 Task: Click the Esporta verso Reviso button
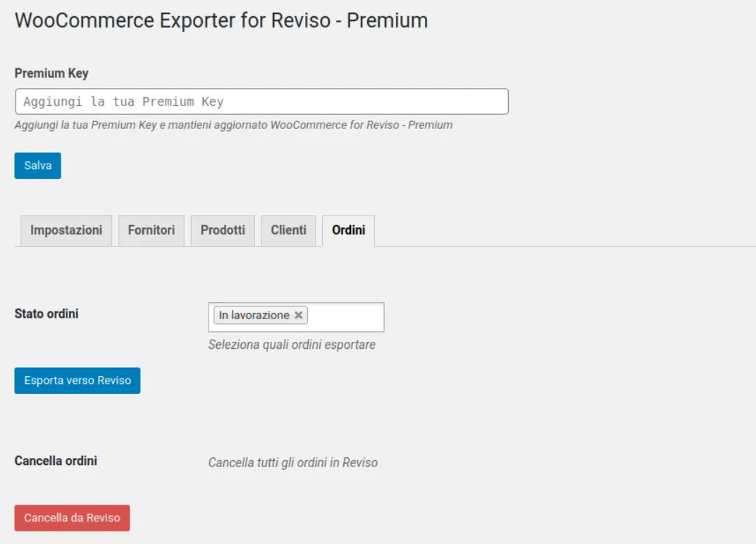(78, 381)
